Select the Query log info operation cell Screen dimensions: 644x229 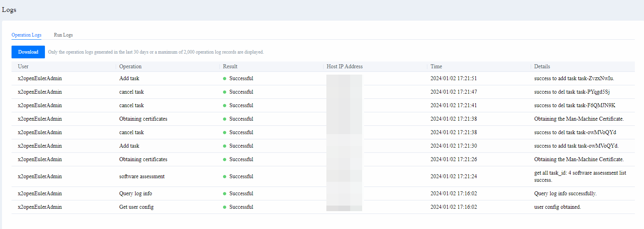(136, 194)
